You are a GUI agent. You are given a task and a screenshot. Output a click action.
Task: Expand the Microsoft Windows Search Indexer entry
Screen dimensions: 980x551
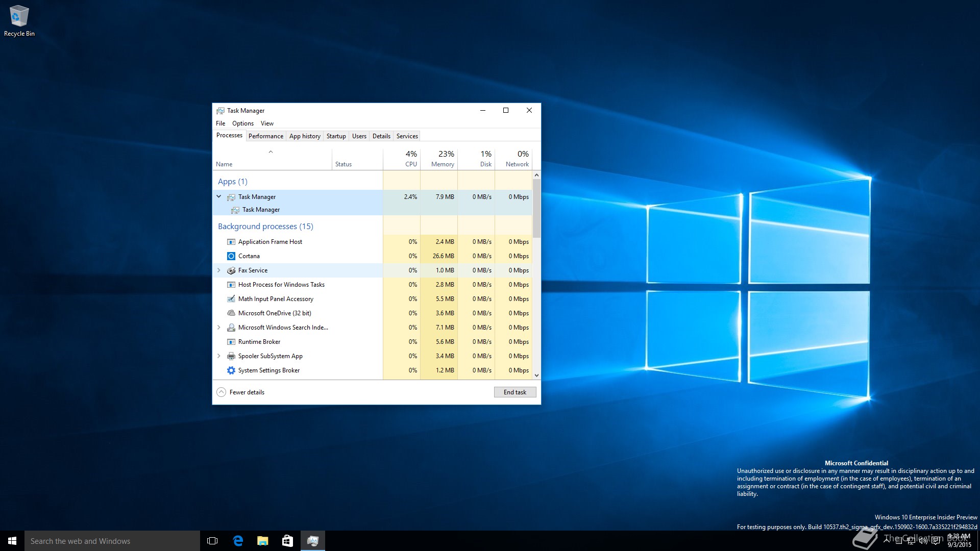[x=219, y=328]
